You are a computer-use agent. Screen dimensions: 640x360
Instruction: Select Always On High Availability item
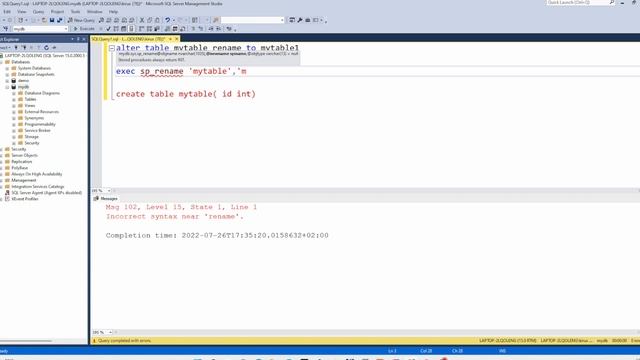pos(37,174)
